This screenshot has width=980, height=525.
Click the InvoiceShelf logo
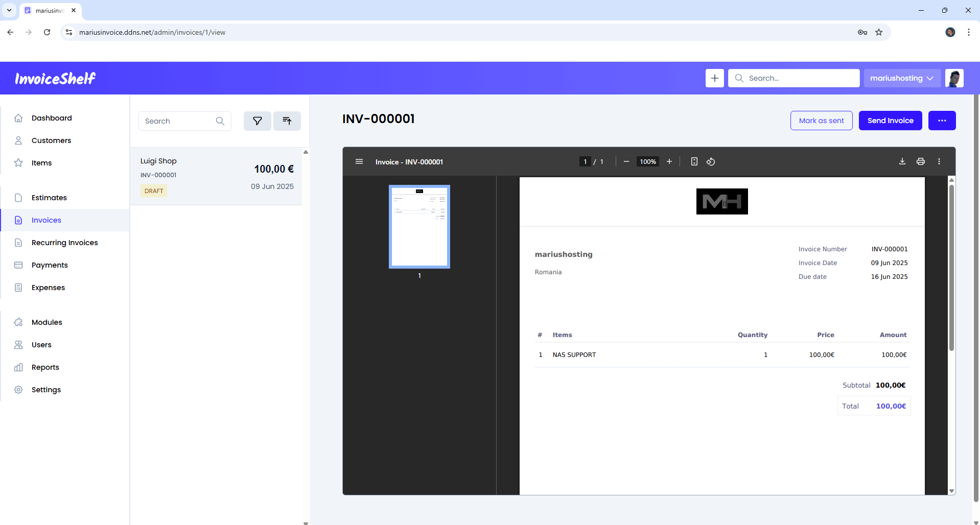coord(55,78)
